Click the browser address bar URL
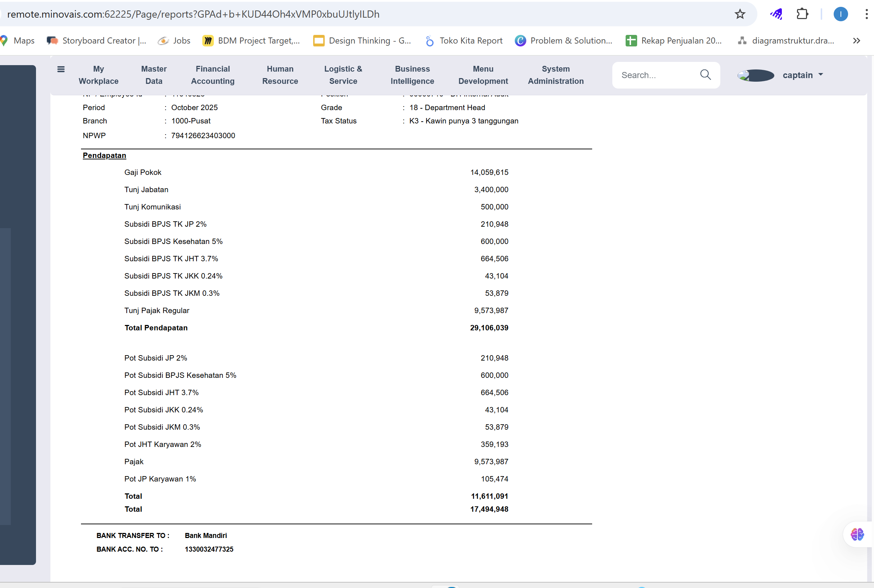The image size is (874, 588). pyautogui.click(x=193, y=14)
